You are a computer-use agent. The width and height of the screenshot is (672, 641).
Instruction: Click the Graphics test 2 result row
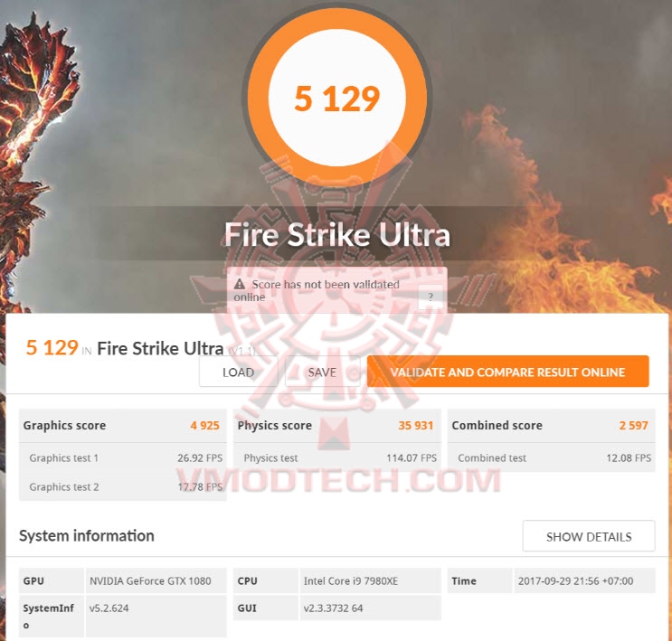(123, 486)
